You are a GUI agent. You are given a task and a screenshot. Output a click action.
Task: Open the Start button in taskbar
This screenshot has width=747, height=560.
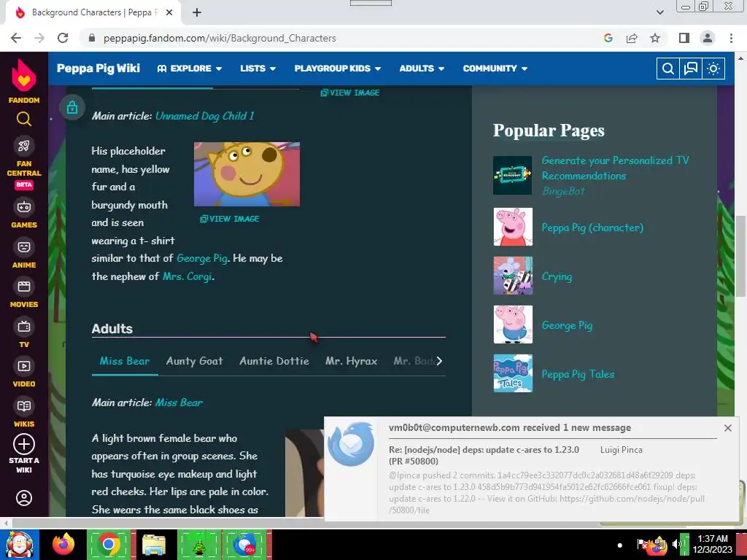click(x=19, y=545)
